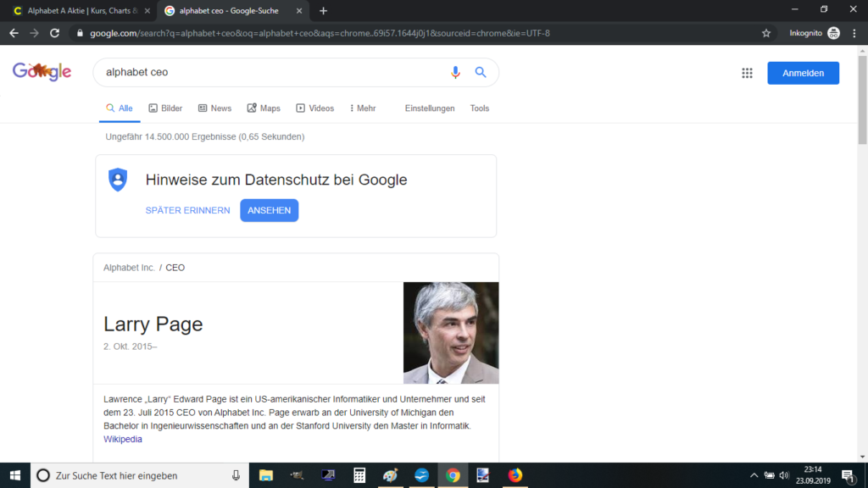868x488 pixels.
Task: Click the blue privacy shield icon
Action: pos(117,180)
